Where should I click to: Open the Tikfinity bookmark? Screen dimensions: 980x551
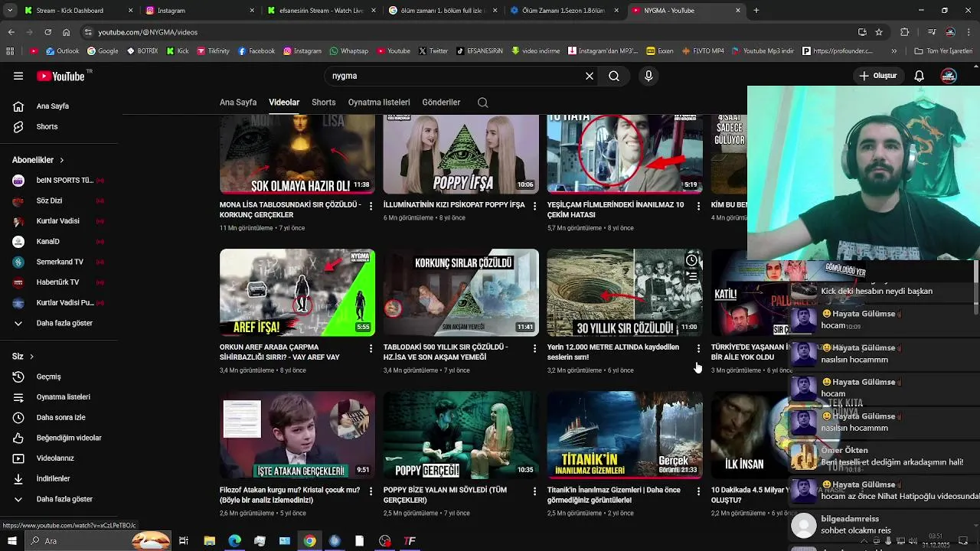point(213,51)
